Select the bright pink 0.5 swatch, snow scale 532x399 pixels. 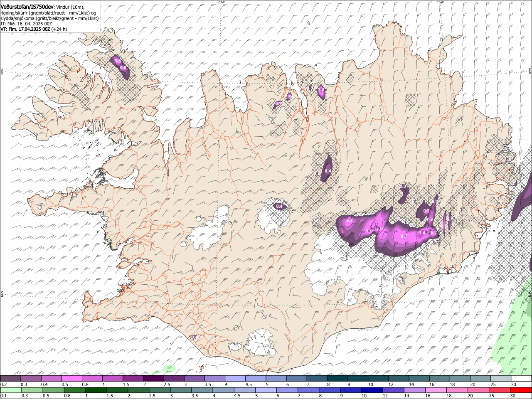pyautogui.click(x=72, y=378)
